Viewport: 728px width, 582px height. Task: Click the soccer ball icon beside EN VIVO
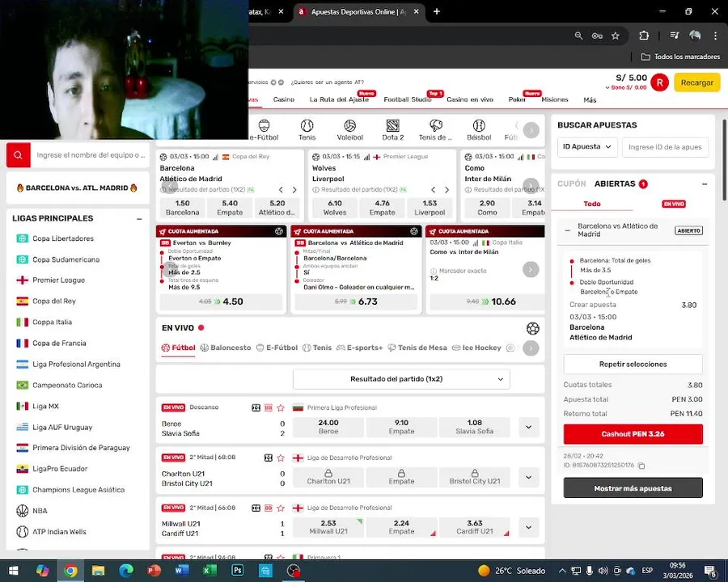pyautogui.click(x=532, y=329)
